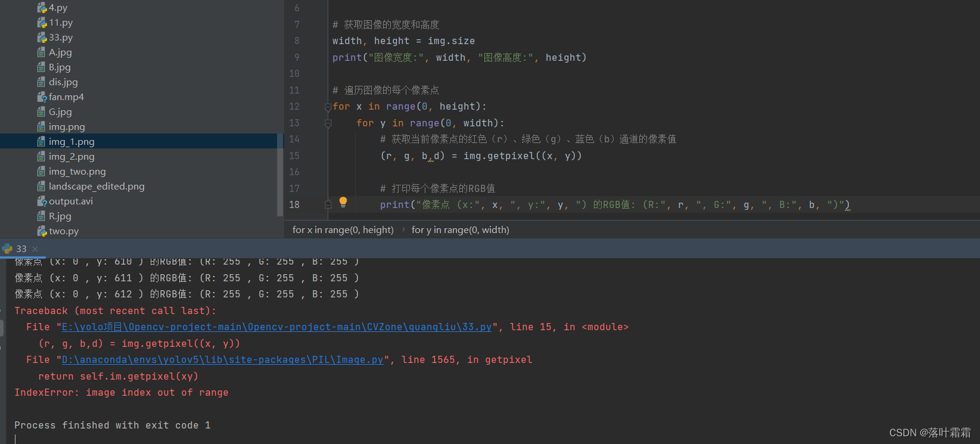This screenshot has width=980, height=444.
Task: Click the '# 获取图像的宽度和高度' comment
Action: (x=385, y=25)
